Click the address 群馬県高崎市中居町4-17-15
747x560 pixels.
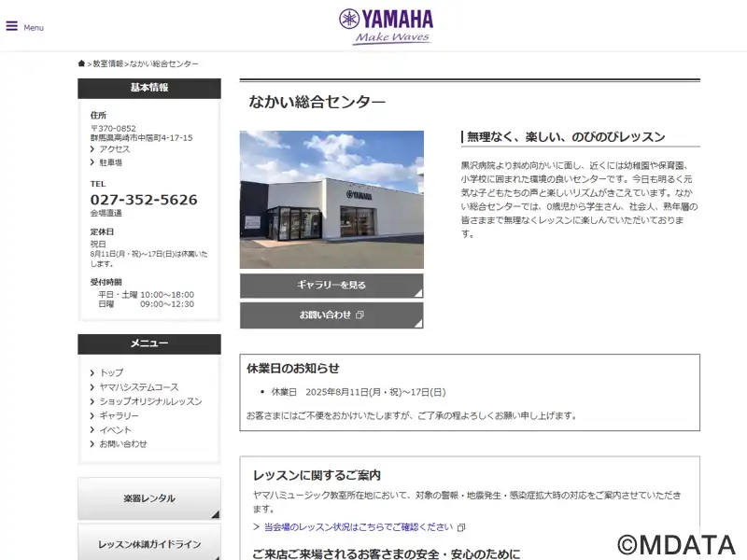pyautogui.click(x=142, y=138)
